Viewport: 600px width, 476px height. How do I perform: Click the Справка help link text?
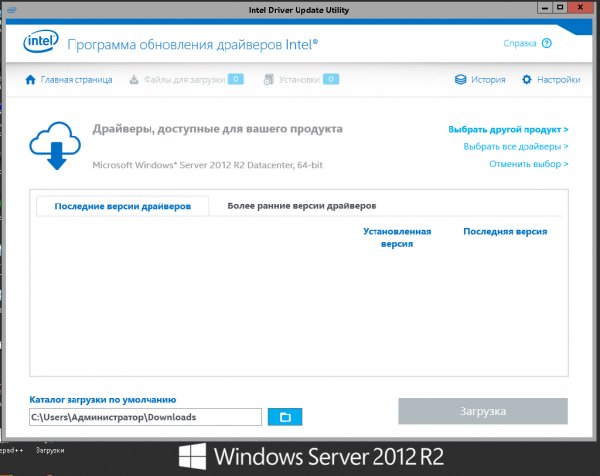pyautogui.click(x=520, y=43)
